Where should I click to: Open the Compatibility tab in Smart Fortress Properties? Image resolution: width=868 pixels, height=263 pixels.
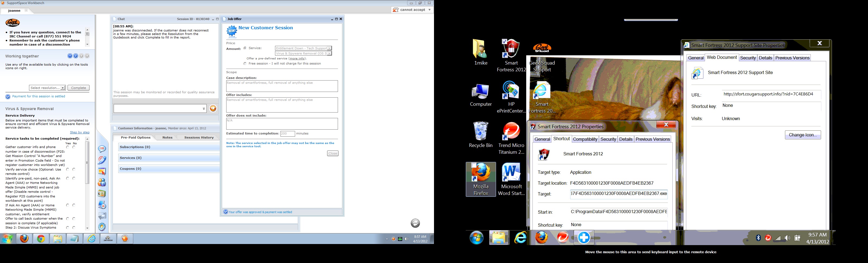[x=585, y=139]
